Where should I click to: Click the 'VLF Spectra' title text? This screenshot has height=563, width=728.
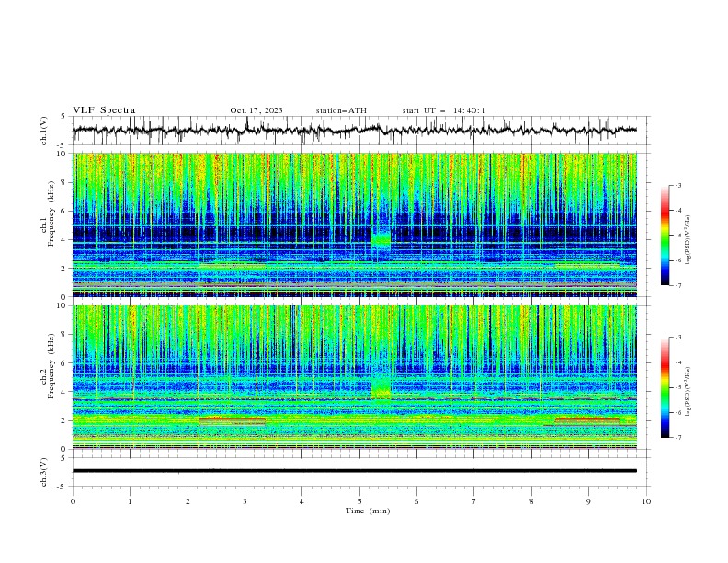click(x=104, y=110)
